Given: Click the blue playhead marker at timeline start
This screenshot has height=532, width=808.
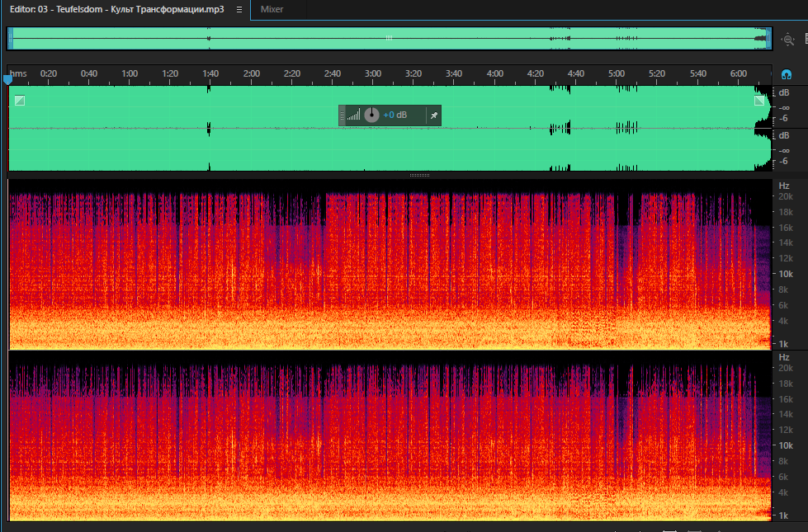Looking at the screenshot, I should point(7,80).
